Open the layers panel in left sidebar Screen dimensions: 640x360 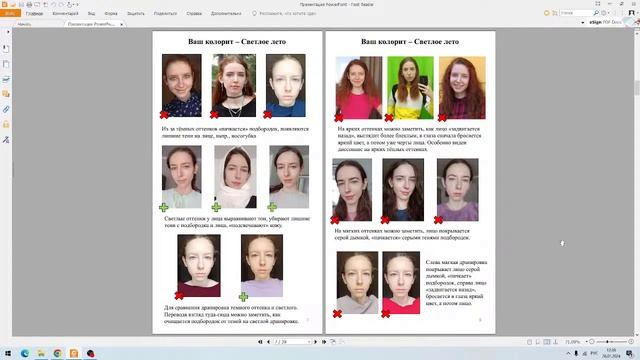pyautogui.click(x=6, y=79)
